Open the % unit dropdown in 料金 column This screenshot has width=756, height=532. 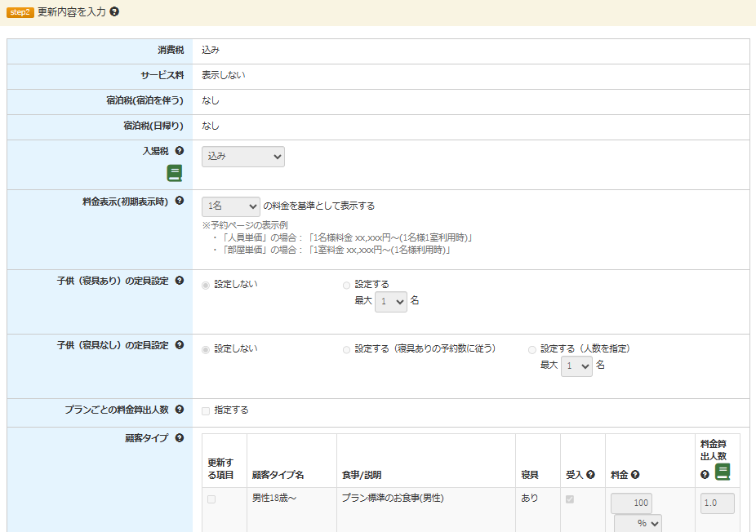coord(638,523)
